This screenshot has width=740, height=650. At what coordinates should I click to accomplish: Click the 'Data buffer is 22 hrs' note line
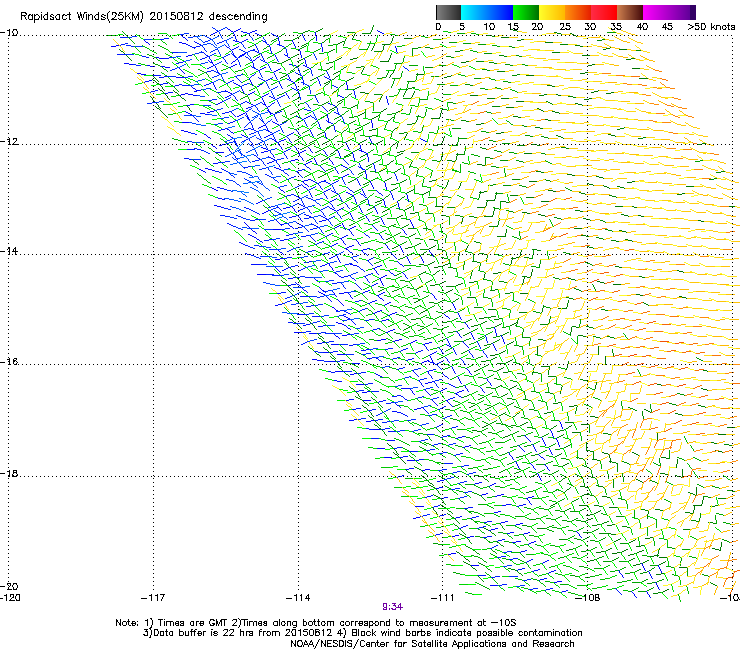coord(362,633)
